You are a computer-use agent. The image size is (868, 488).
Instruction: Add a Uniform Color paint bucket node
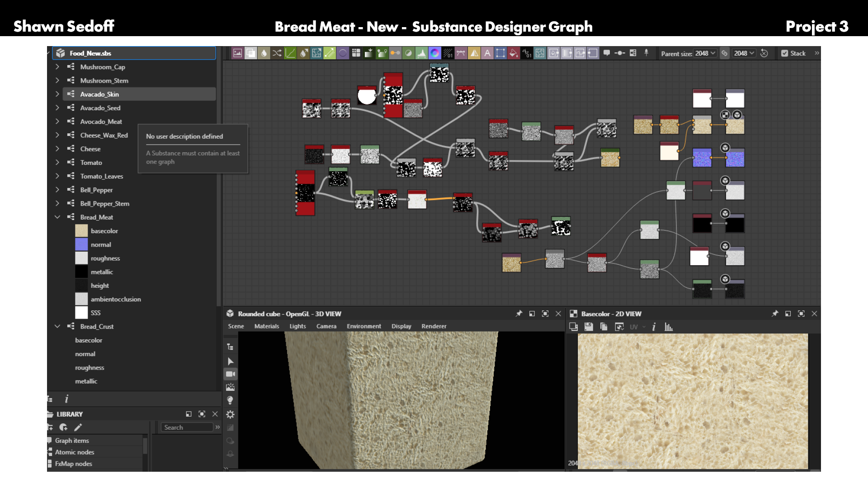pos(514,53)
